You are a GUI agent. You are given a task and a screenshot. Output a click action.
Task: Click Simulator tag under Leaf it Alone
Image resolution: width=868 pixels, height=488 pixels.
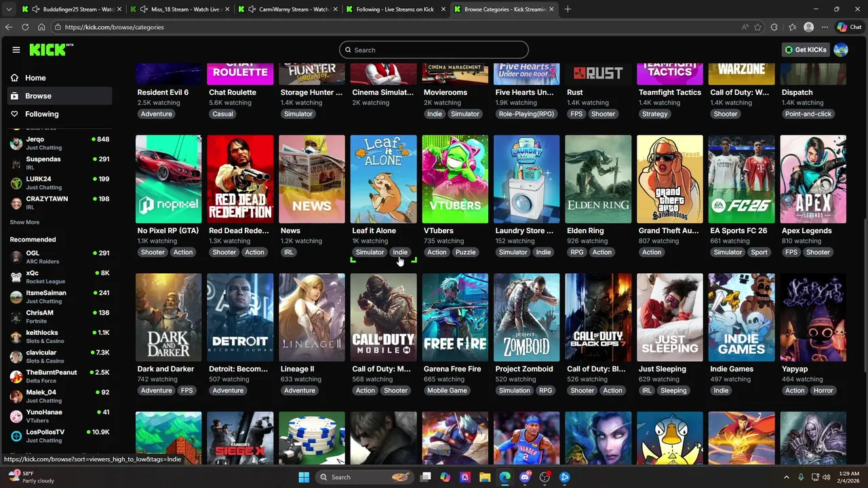[370, 252]
